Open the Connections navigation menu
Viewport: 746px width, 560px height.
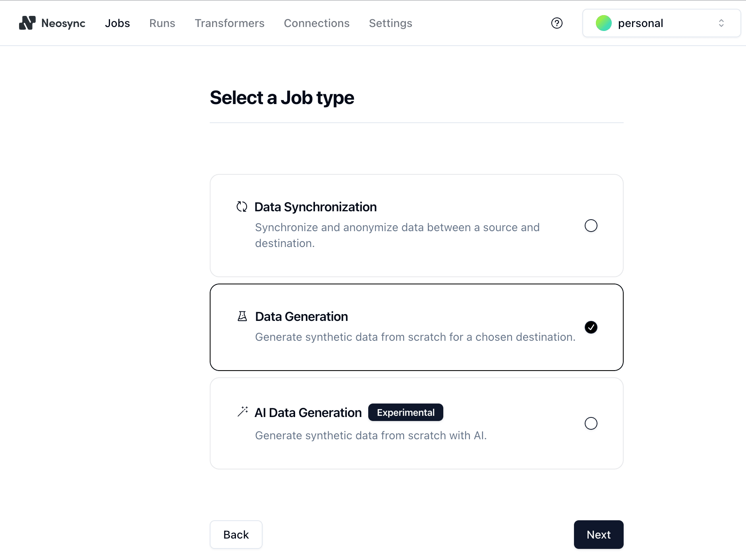(x=316, y=23)
